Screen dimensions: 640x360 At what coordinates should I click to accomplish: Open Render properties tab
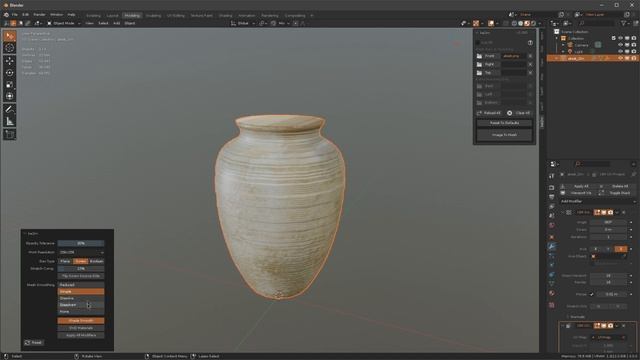coord(551,188)
